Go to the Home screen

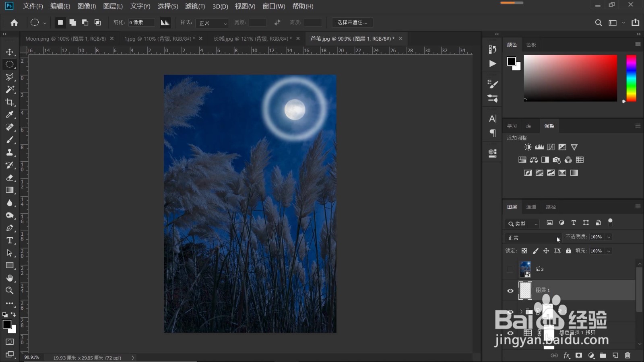coord(14,23)
